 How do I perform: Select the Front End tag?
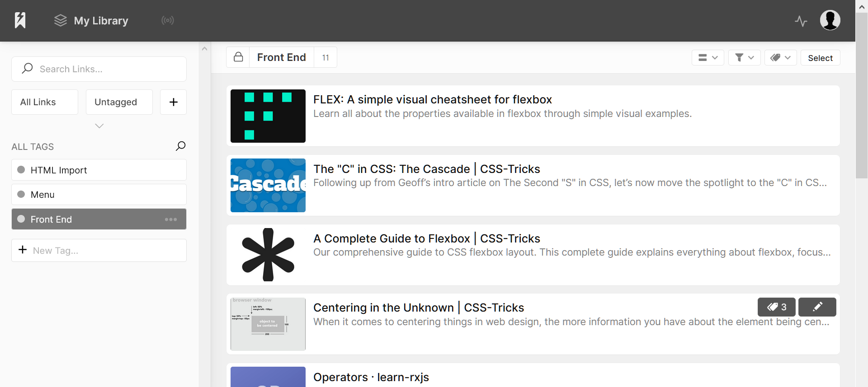click(99, 219)
